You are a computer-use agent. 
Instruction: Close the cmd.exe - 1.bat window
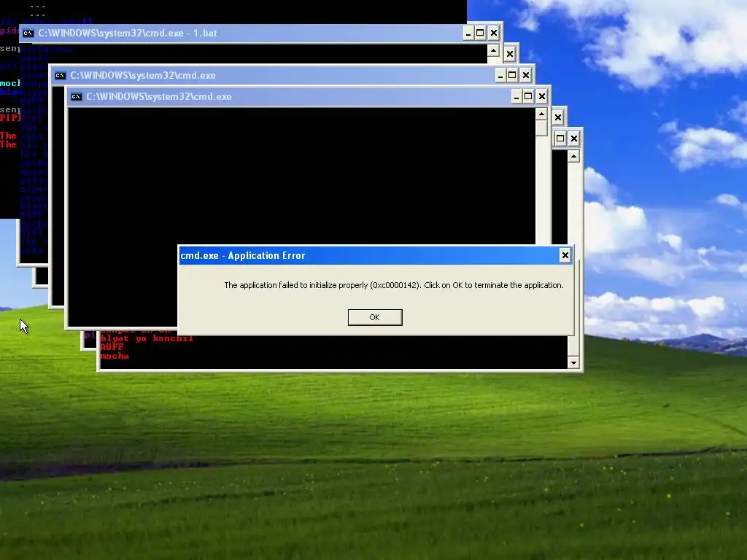494,33
